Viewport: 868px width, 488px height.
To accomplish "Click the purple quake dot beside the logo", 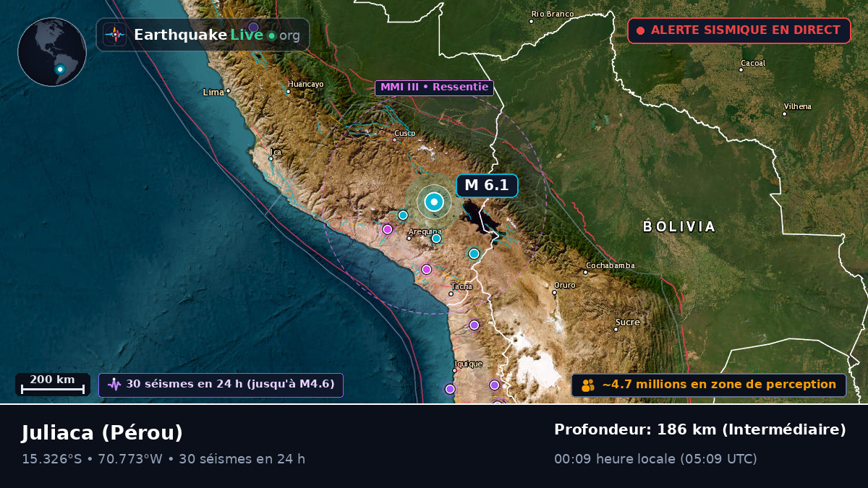I will point(253,27).
